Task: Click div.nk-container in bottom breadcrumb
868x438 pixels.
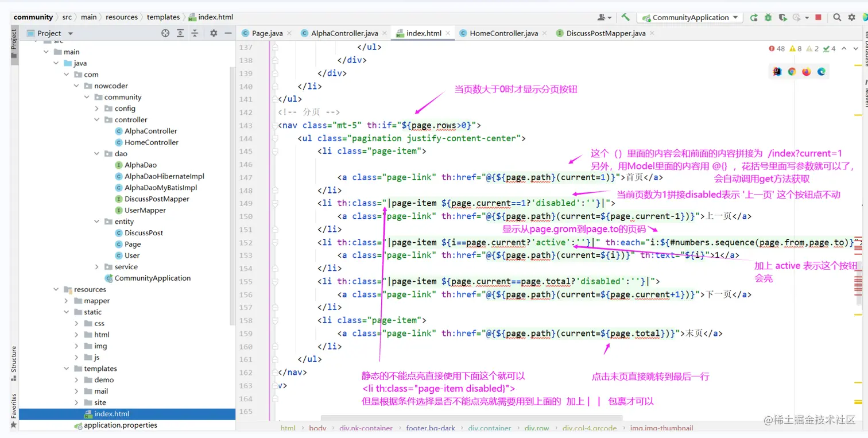Action: point(366,428)
